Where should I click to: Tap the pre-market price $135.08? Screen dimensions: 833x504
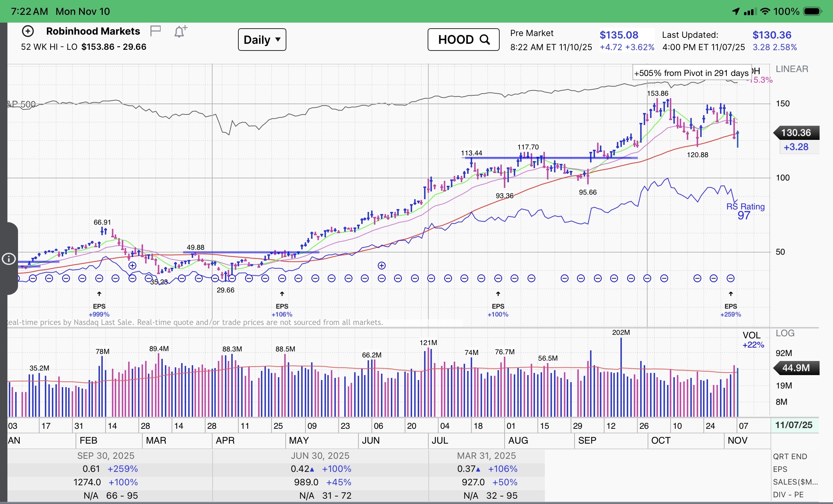click(x=619, y=35)
